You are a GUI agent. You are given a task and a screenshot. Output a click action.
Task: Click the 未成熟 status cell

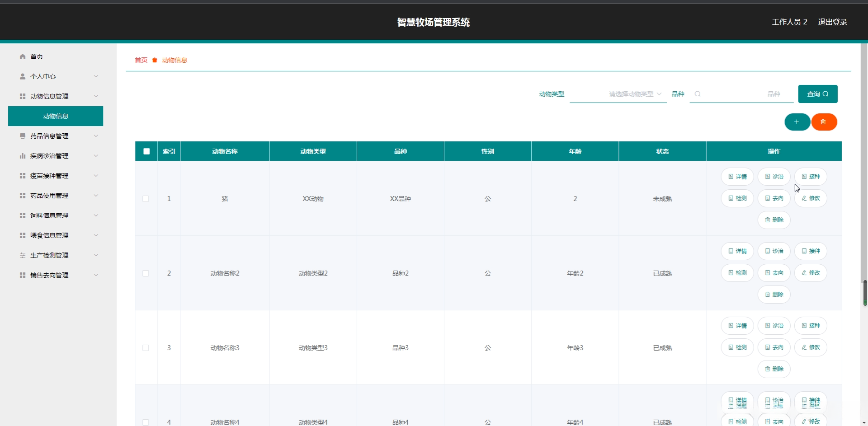click(x=662, y=199)
